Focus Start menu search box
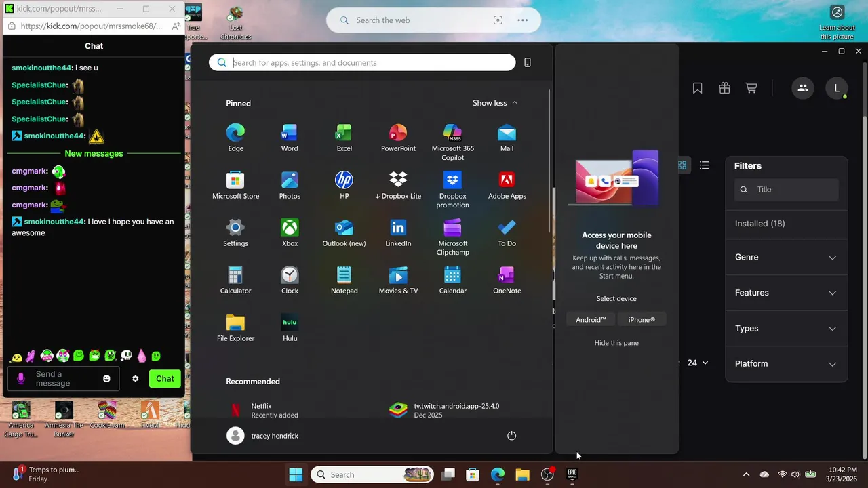This screenshot has width=868, height=488. click(x=362, y=62)
